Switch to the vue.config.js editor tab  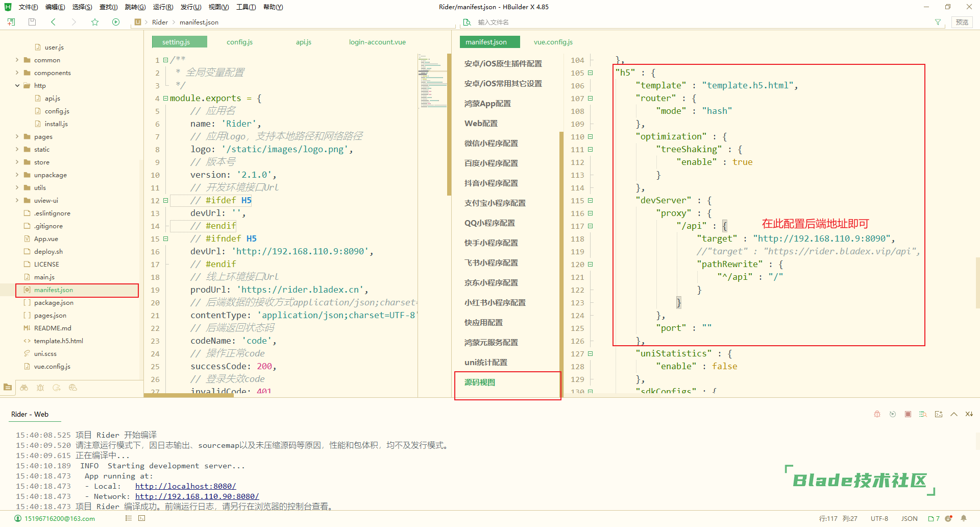tap(553, 42)
